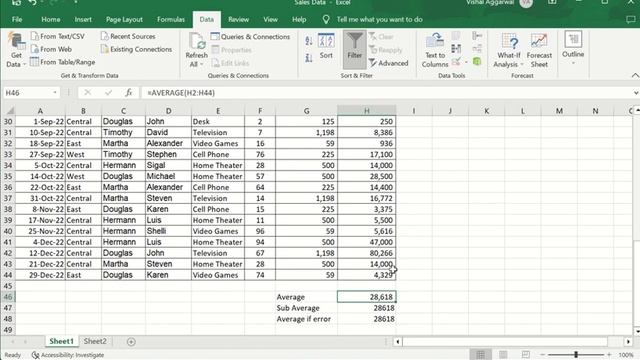Switch to the View tab
640x360 pixels.
pyautogui.click(x=270, y=19)
